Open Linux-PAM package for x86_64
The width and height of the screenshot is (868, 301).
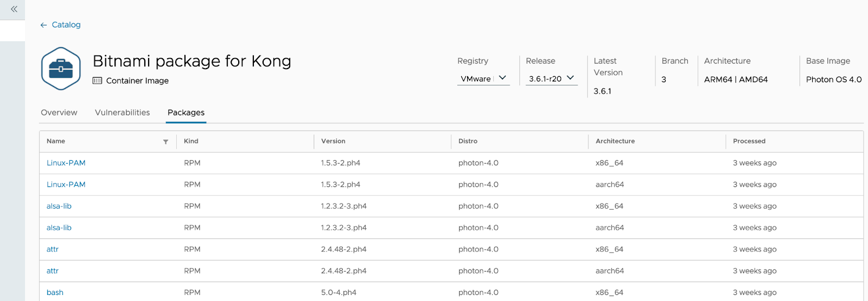[66, 162]
